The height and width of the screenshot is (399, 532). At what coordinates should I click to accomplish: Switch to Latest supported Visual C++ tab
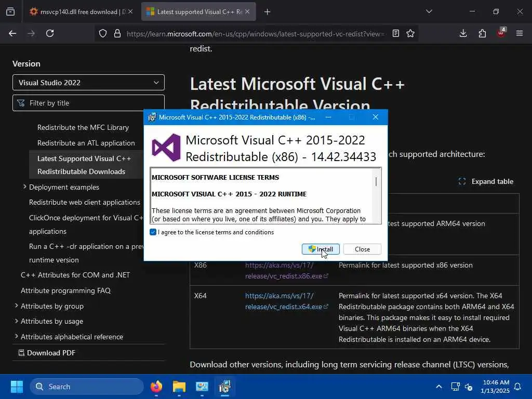(x=198, y=12)
